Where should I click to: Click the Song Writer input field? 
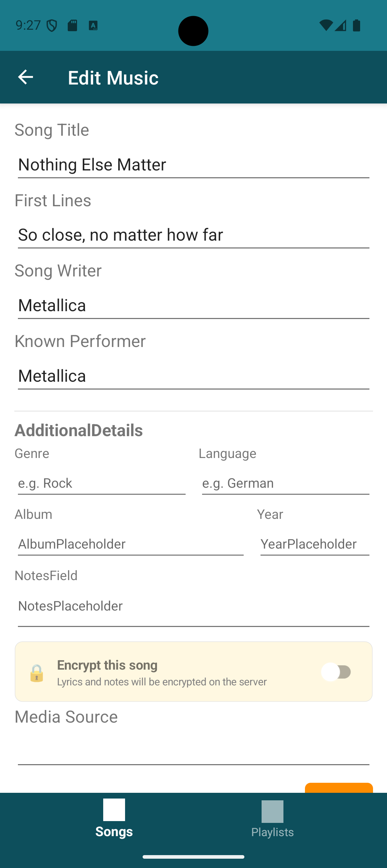(x=193, y=306)
